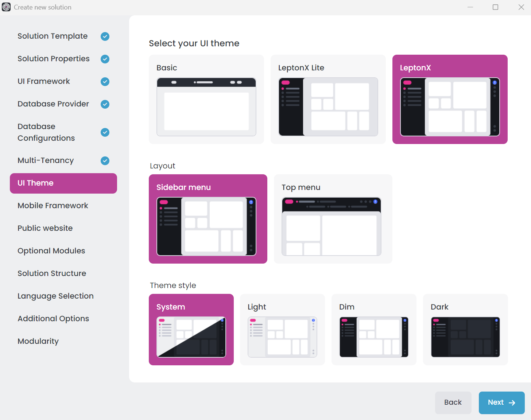Select the Multi-Tenancy step
The image size is (531, 420).
63,160
